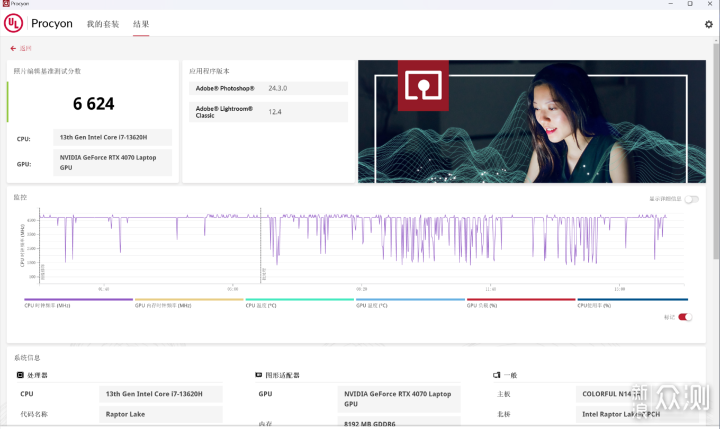720x429 pixels.
Task: Click the 监控 monitoring section heading
Action: (20, 197)
